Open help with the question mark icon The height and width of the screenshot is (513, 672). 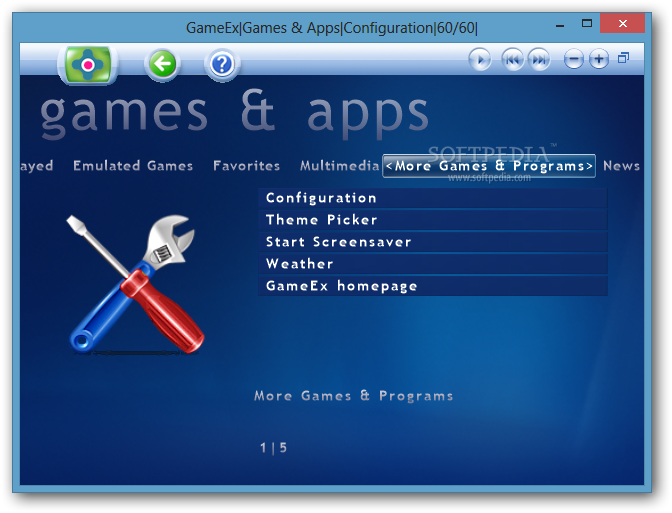pos(222,65)
